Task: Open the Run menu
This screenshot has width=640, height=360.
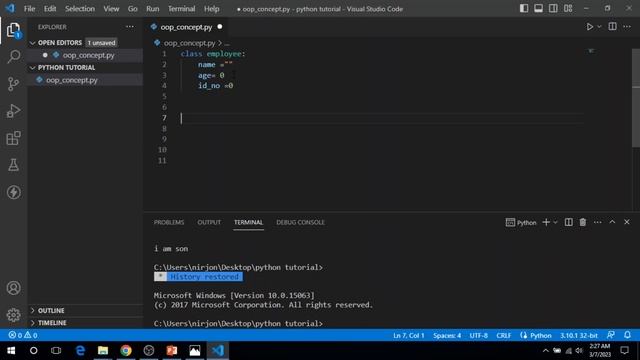Action: (153, 9)
